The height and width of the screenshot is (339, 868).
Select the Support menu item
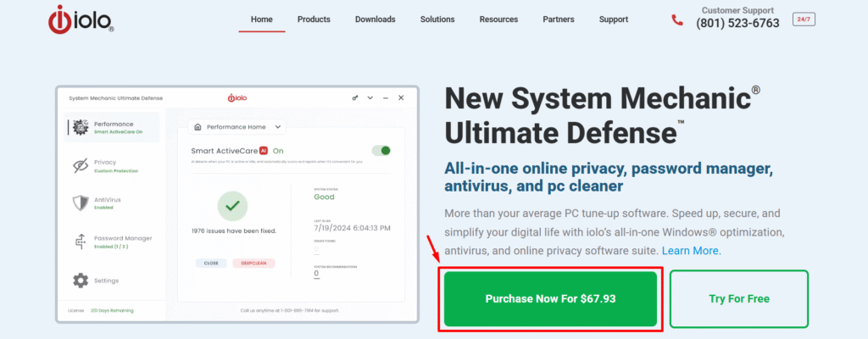point(614,19)
